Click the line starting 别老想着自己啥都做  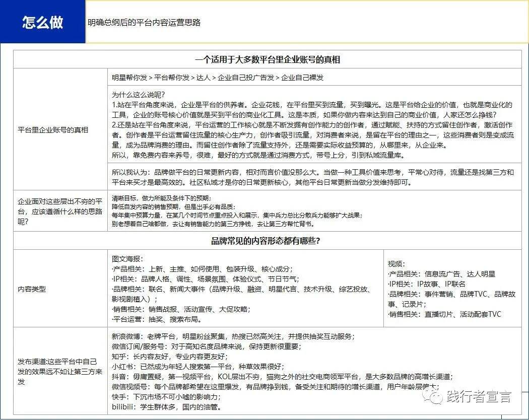[214, 224]
